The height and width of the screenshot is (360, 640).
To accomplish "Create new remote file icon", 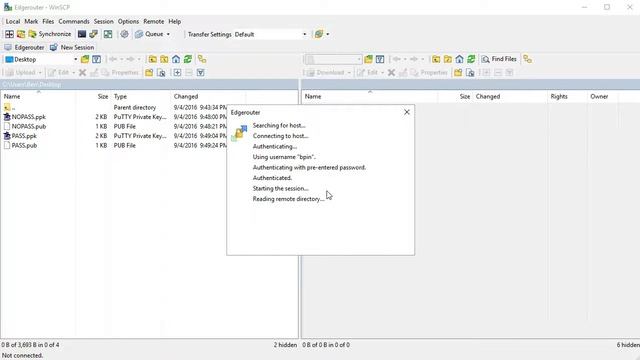I will point(470,73).
